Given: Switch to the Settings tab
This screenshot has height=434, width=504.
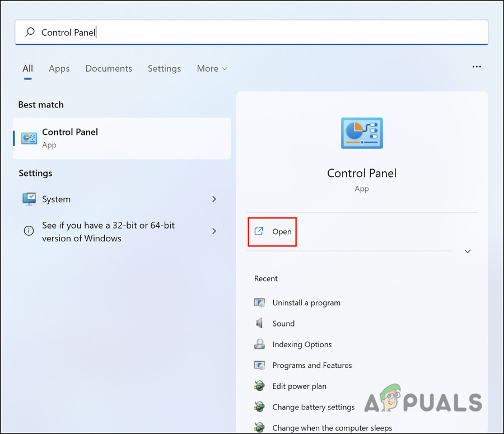Looking at the screenshot, I should [x=164, y=68].
